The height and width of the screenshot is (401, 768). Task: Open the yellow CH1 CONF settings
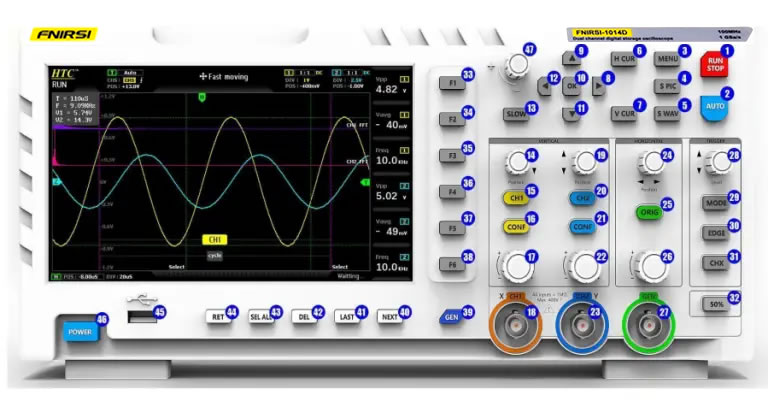click(x=516, y=227)
